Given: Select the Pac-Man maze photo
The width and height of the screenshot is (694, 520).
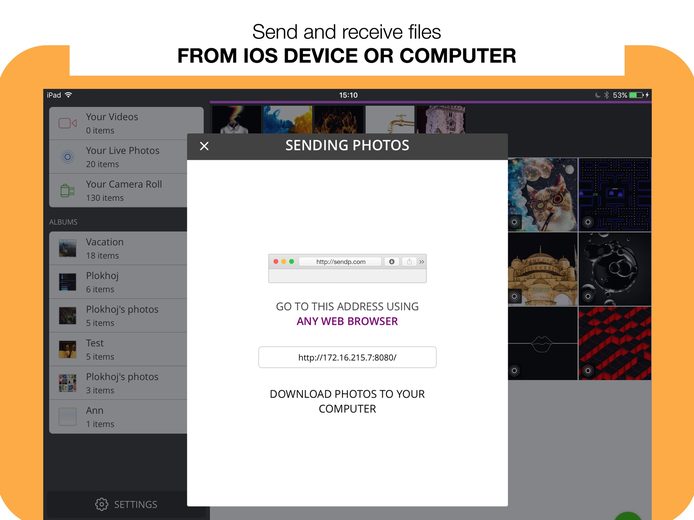Looking at the screenshot, I should point(615,194).
